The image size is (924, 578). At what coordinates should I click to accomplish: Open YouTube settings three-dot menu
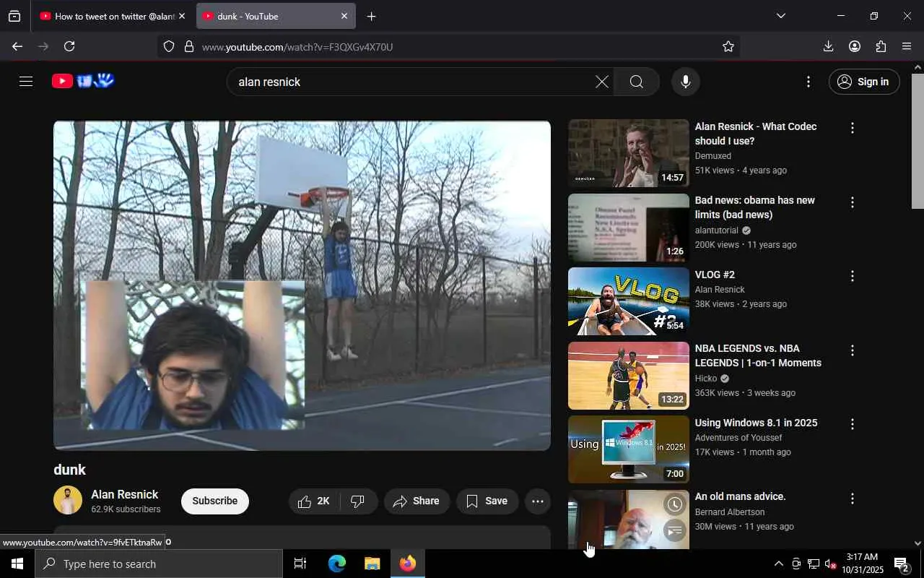(x=808, y=82)
